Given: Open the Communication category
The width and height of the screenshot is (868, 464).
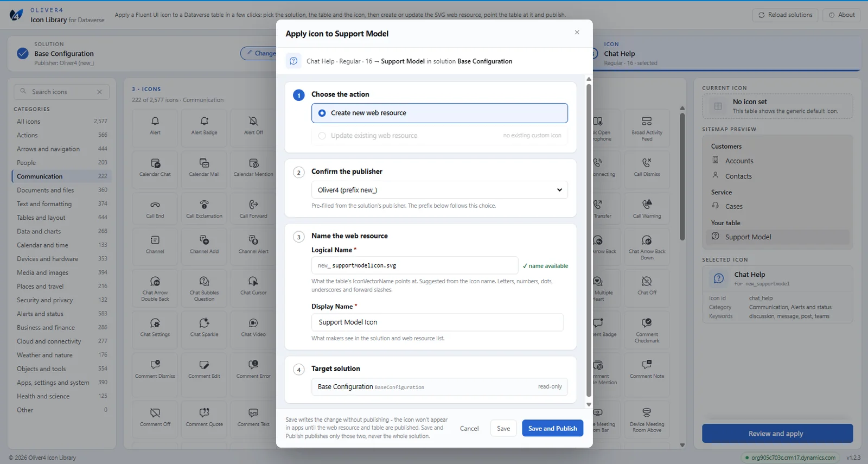Looking at the screenshot, I should tap(62, 176).
